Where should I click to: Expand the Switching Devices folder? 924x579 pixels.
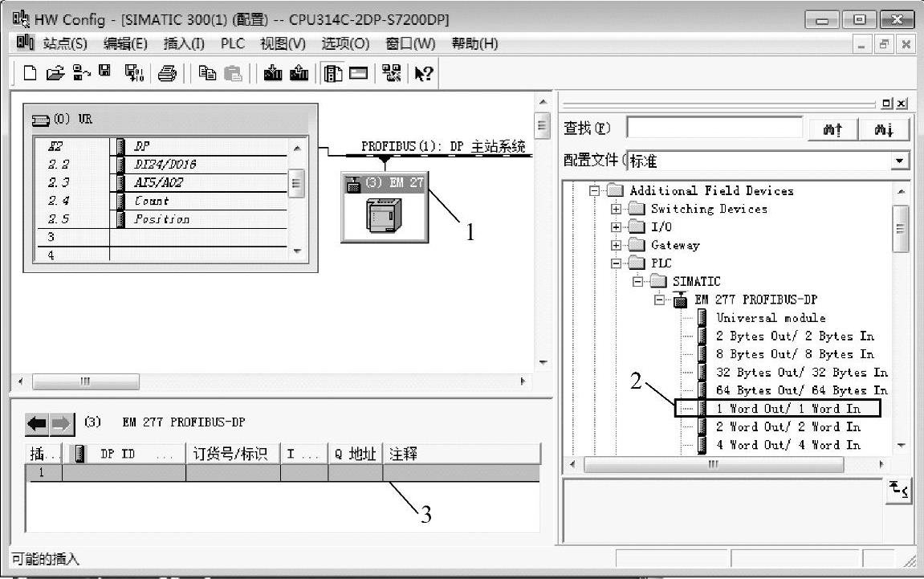616,209
